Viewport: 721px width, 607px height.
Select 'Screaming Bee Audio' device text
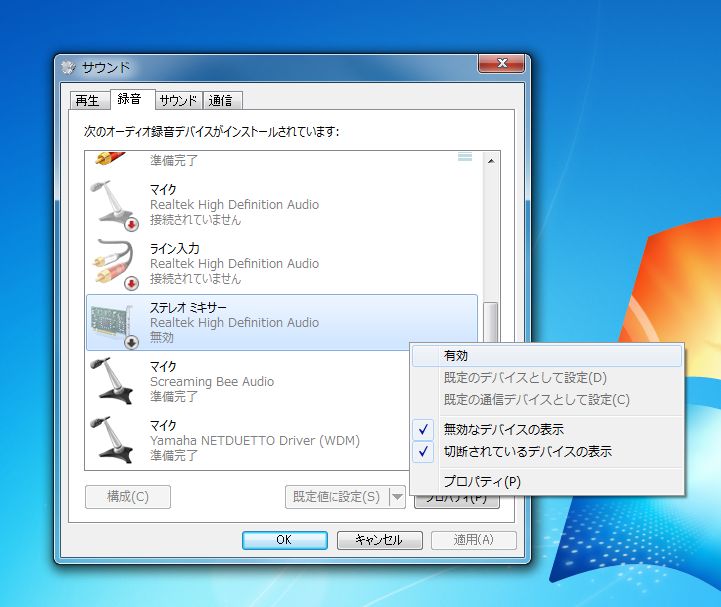[212, 382]
